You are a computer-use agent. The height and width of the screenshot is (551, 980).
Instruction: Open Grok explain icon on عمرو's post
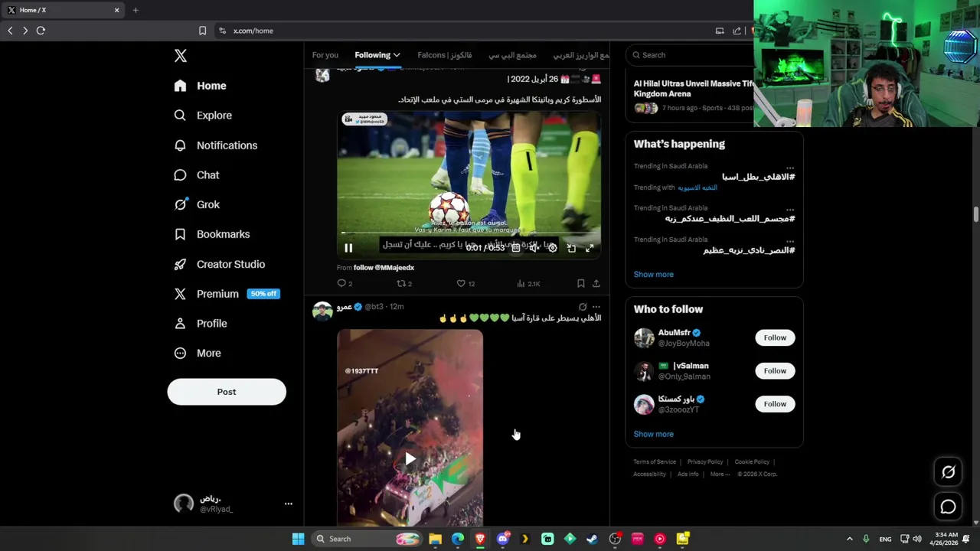[583, 307]
